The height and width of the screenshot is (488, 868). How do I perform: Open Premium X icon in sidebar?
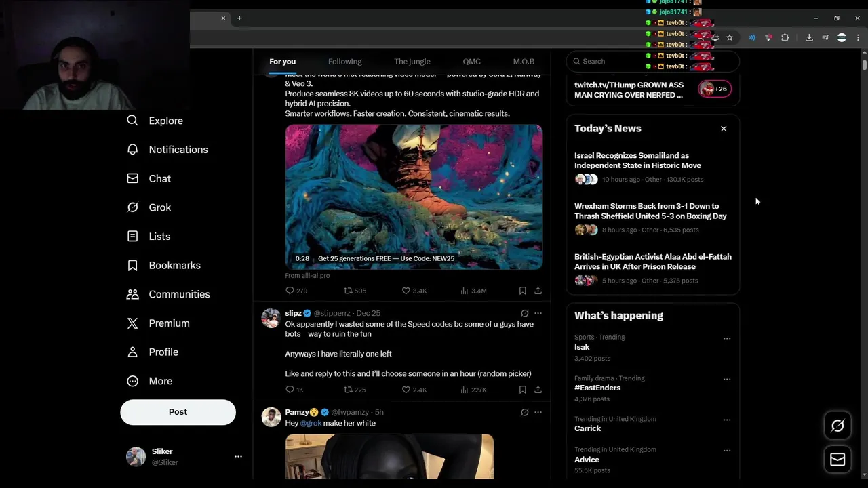coord(133,323)
